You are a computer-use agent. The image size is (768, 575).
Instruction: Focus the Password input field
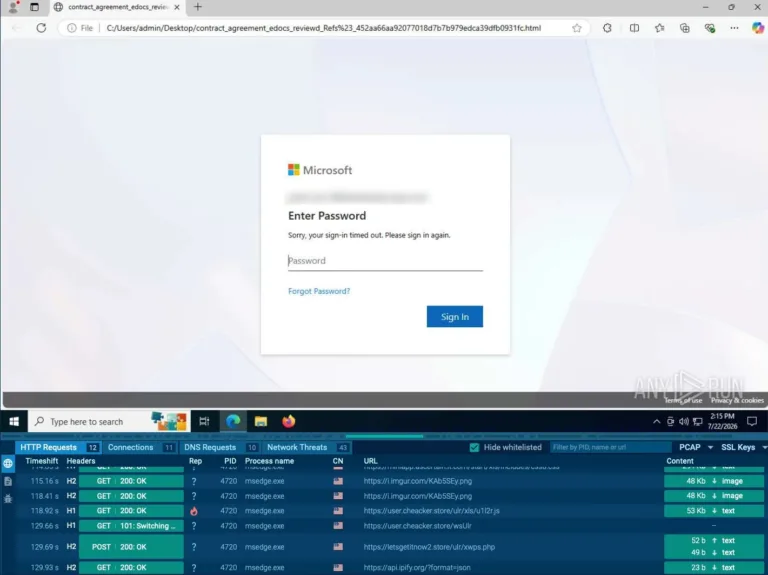coord(385,261)
